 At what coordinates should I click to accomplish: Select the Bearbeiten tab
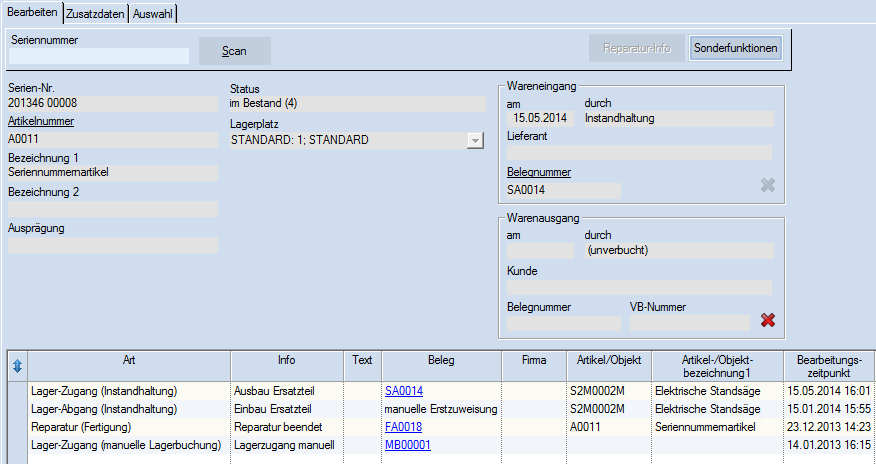click(x=31, y=11)
